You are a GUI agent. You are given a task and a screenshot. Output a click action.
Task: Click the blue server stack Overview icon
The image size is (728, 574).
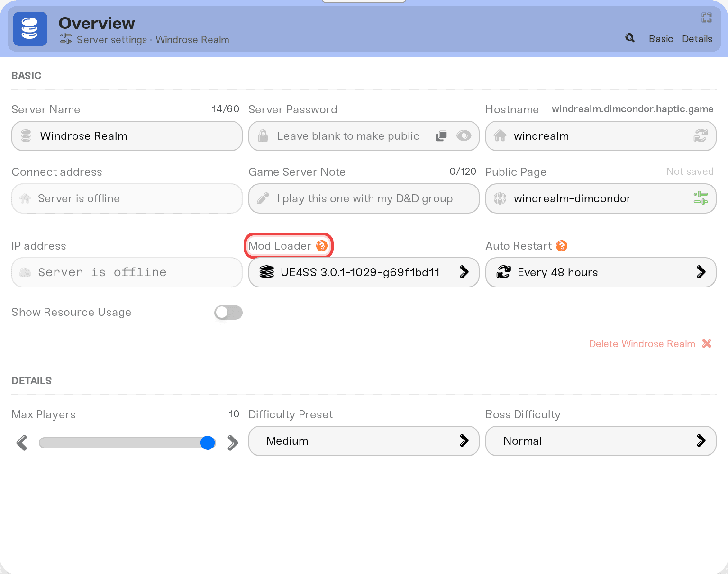click(x=30, y=29)
